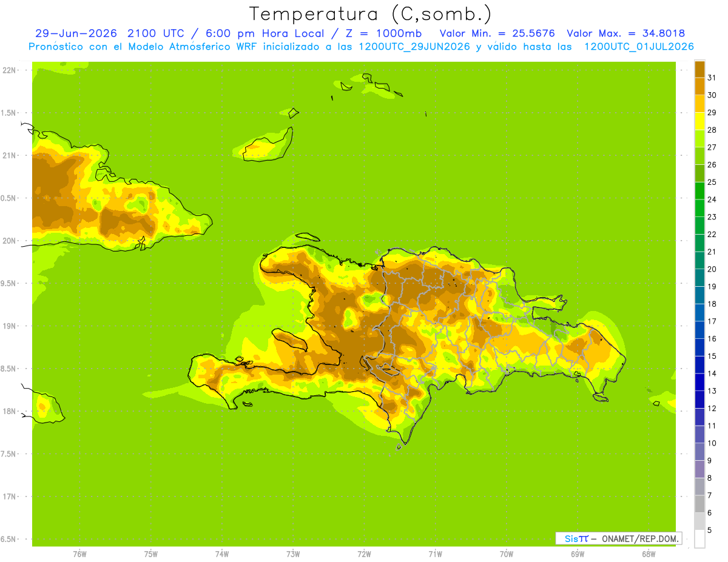
Task: Select the '18N' latitude label
Action: click(9, 411)
